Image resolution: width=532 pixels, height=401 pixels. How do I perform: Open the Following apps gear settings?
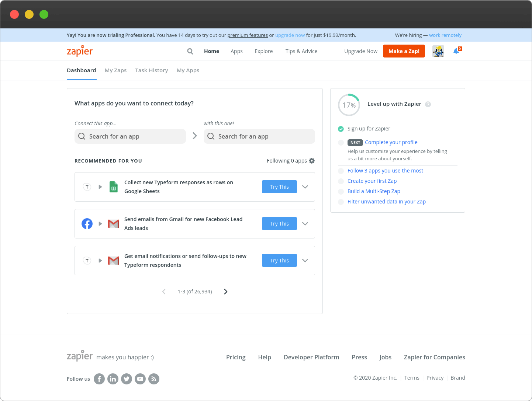coord(312,161)
